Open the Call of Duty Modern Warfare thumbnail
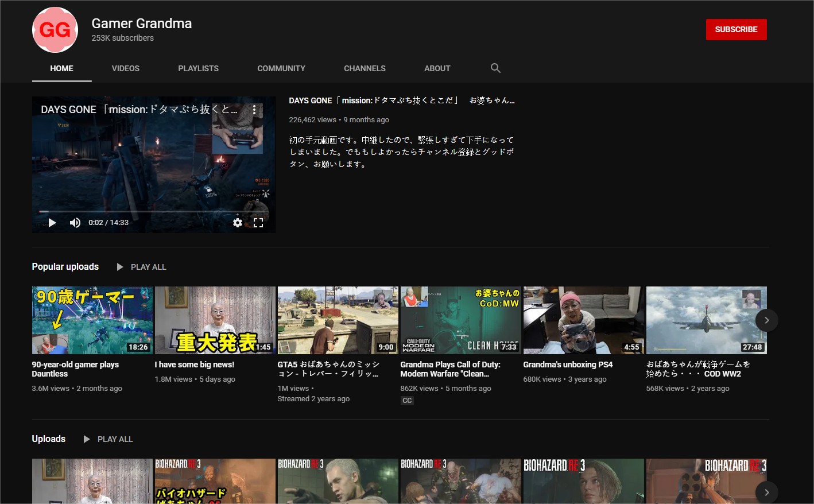 pos(461,320)
